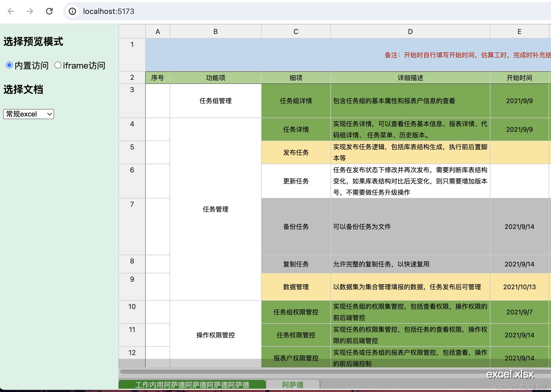Click the 任务详情 cell

pos(296,129)
